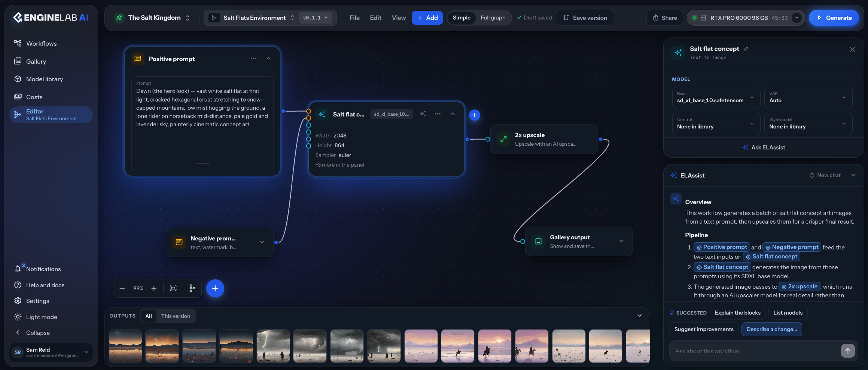Open the Workflows page in sidebar
868x370 pixels.
pyautogui.click(x=51, y=43)
